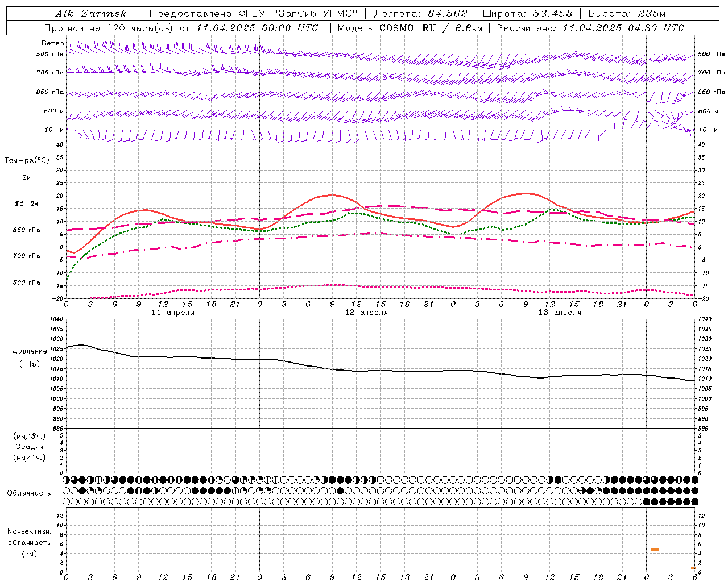This screenshot has height=582, width=728.
Task: Click the (мм/3ч.) precipitation unit label
Action: [30, 436]
